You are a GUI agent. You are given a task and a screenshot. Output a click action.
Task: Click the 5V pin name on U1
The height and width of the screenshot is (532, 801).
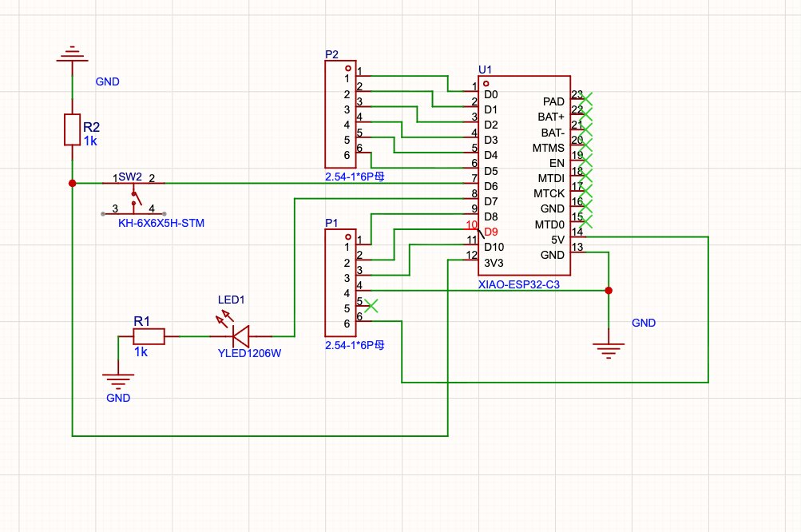(558, 240)
